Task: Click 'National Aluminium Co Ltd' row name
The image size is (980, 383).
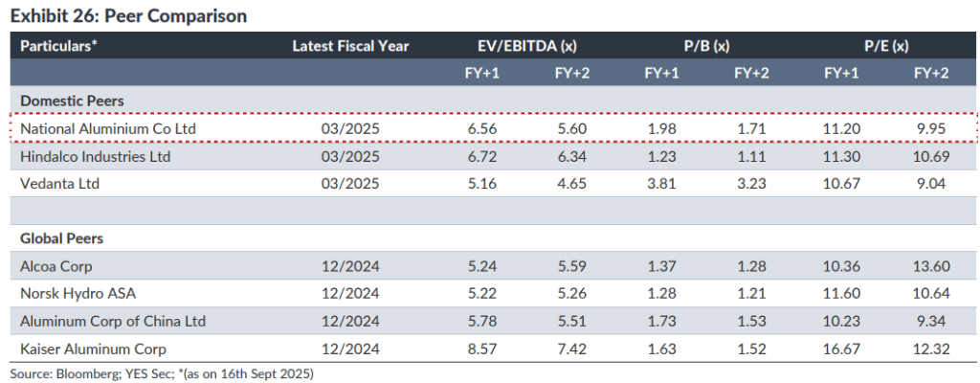Action: pyautogui.click(x=108, y=129)
